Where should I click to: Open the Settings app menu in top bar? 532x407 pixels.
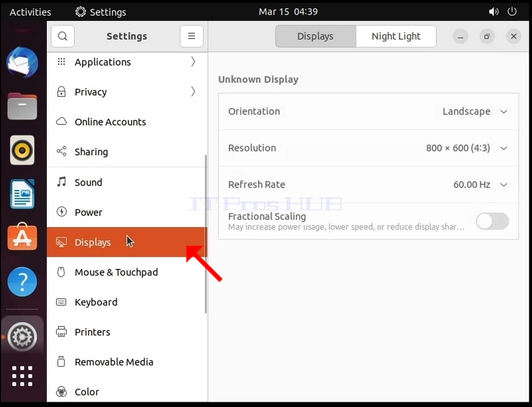(x=101, y=12)
